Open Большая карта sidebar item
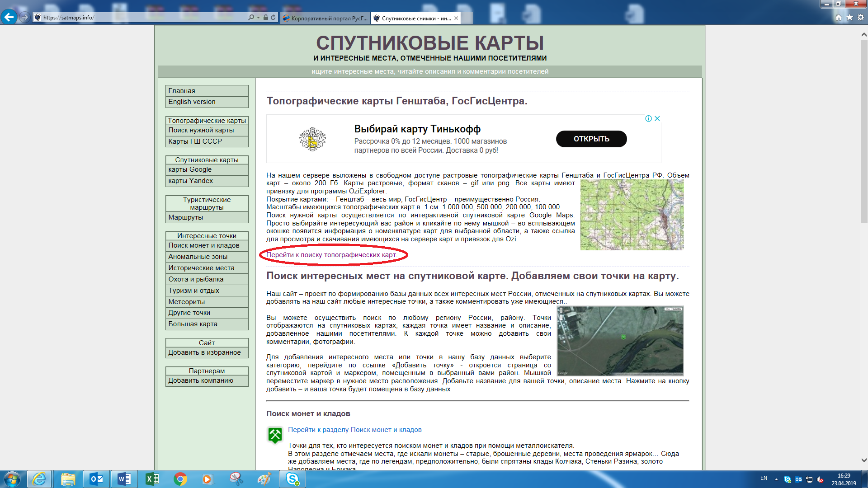This screenshot has height=488, width=868. click(207, 324)
